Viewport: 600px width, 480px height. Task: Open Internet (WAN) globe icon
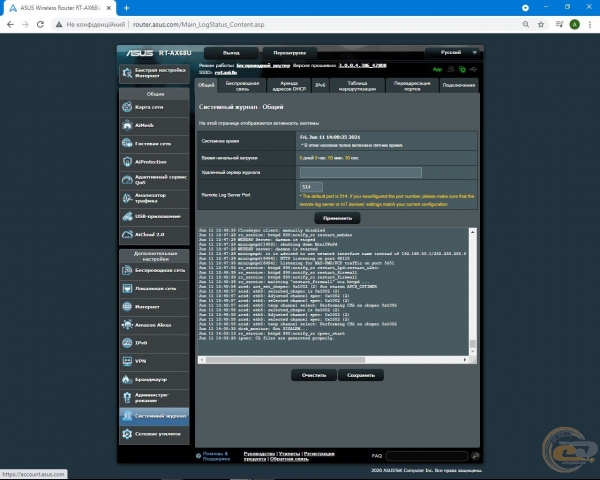pos(127,307)
